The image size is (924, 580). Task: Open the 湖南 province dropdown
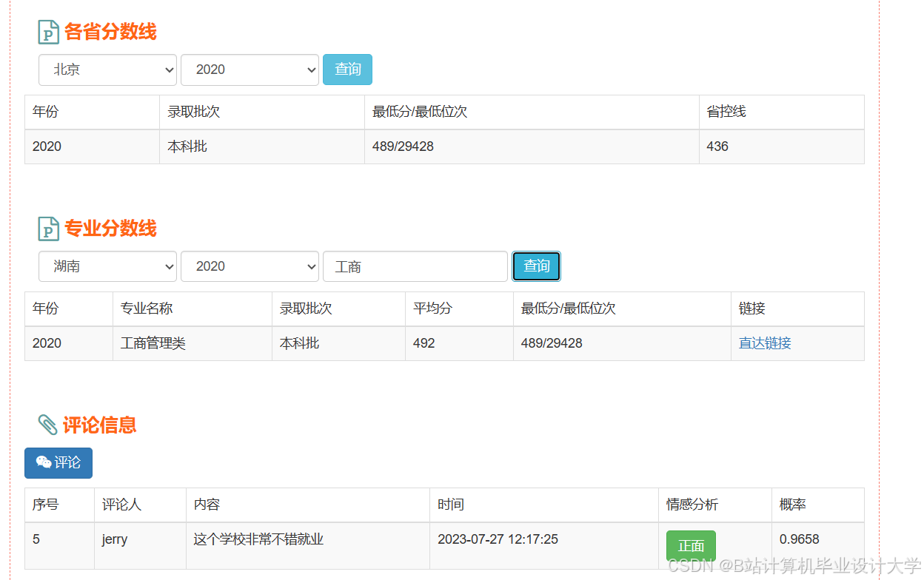107,266
